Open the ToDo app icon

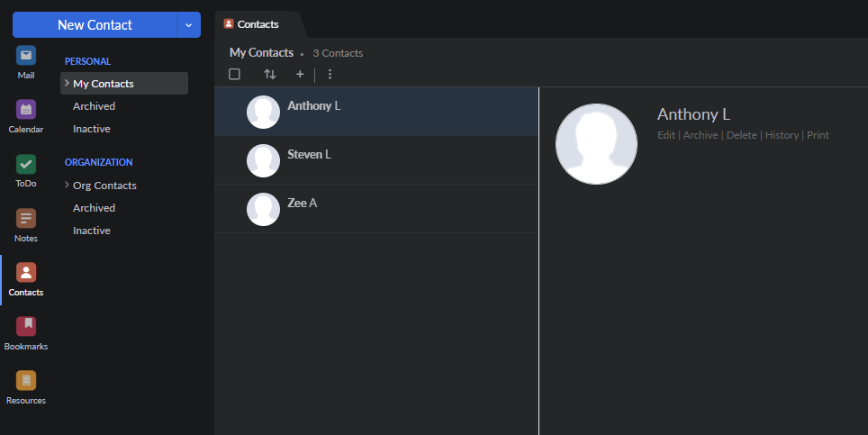click(26, 165)
